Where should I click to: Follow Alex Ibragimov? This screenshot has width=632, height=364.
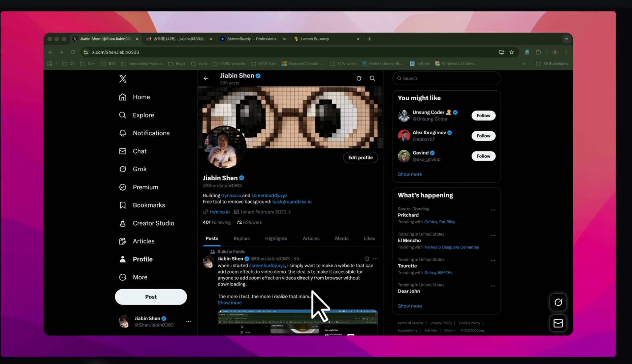(x=483, y=136)
